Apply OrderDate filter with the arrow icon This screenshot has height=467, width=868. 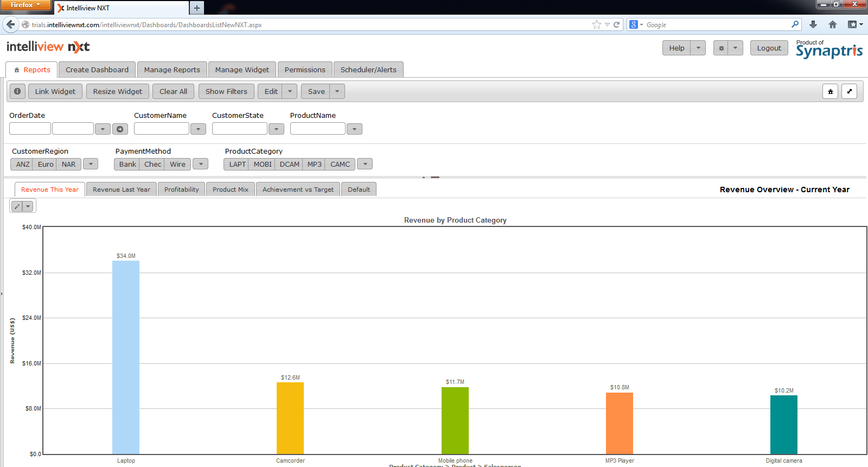(x=120, y=129)
